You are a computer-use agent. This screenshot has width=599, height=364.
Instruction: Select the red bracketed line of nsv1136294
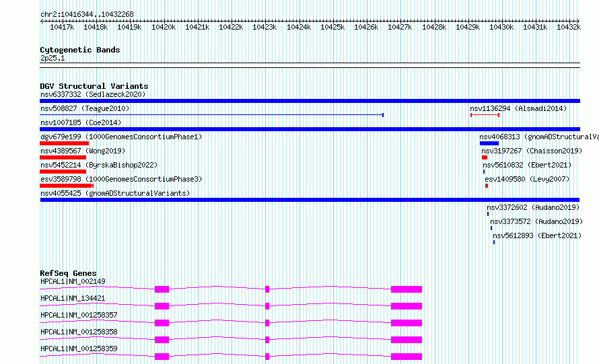click(485, 115)
